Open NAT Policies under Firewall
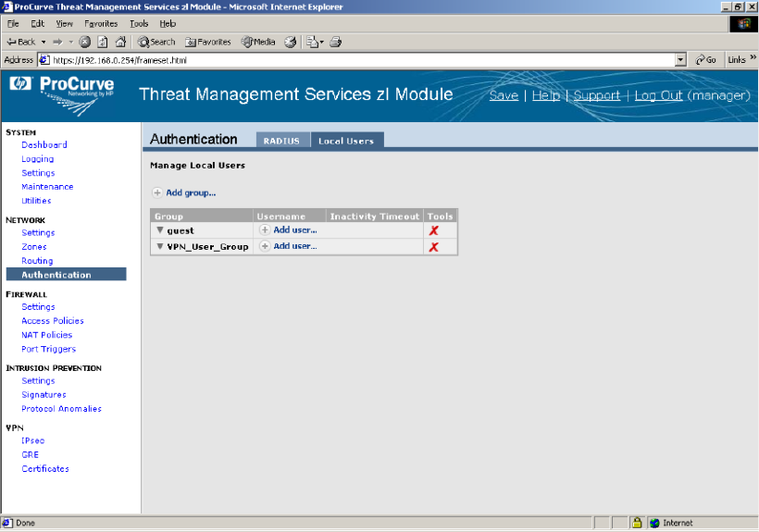 click(x=46, y=335)
